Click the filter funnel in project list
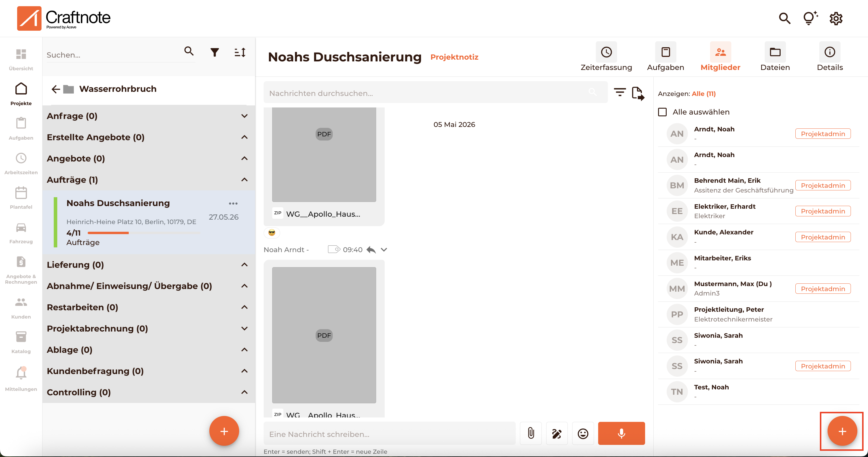This screenshot has height=457, width=868. [x=215, y=52]
